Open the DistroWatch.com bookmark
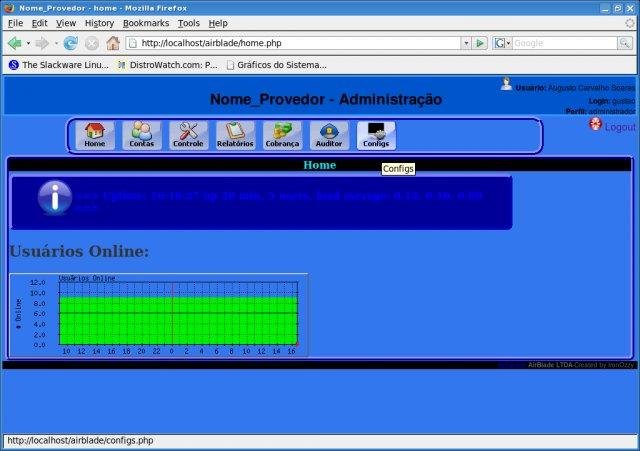This screenshot has height=451, width=640. tap(168, 65)
